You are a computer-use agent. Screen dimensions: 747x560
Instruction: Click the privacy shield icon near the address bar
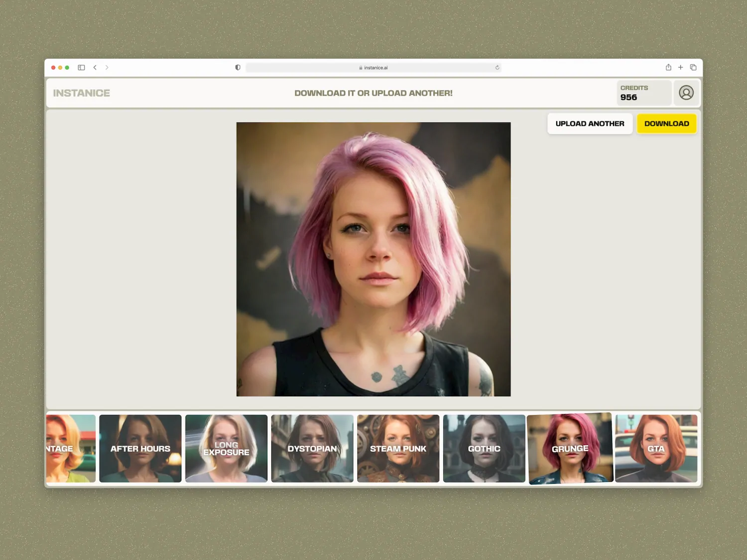click(x=238, y=67)
